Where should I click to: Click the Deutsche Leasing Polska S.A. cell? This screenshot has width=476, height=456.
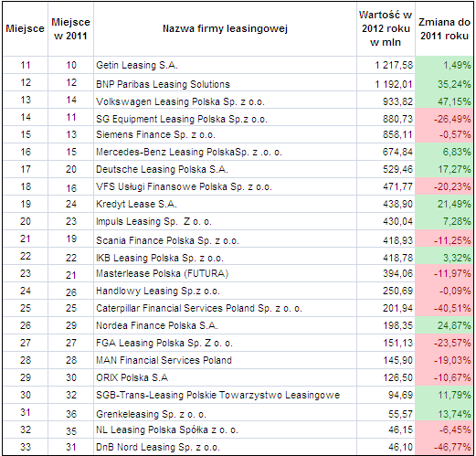coord(225,169)
